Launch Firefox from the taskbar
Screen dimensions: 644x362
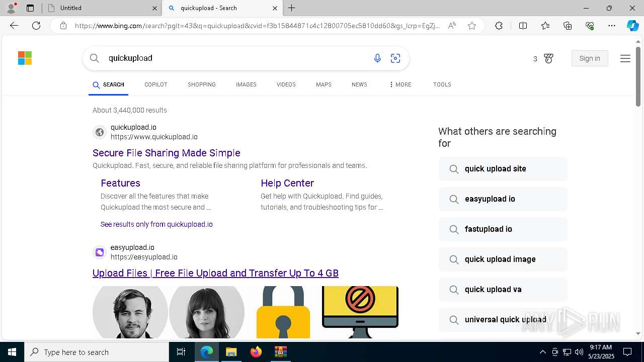coord(256,352)
